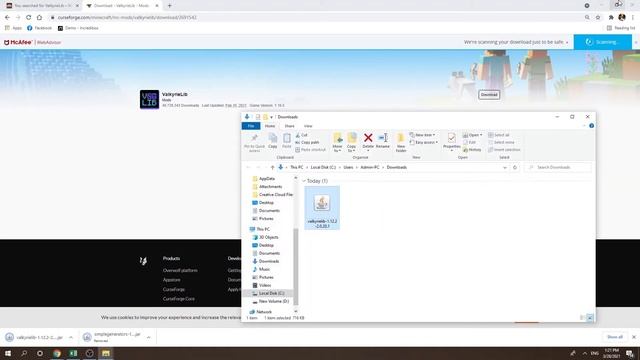Click Copy path in the ribbon
This screenshot has width=640, height=360.
(307, 142)
